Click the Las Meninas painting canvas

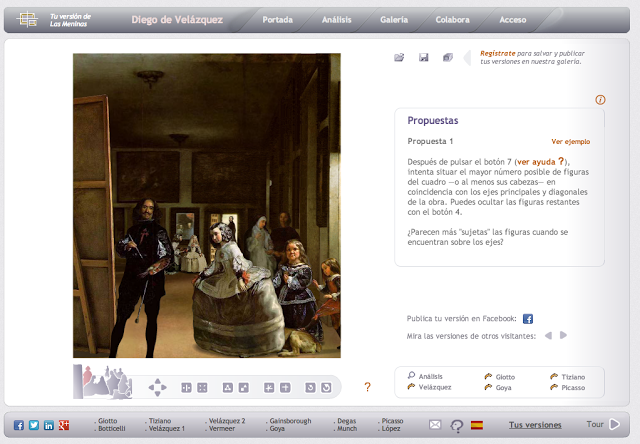207,206
